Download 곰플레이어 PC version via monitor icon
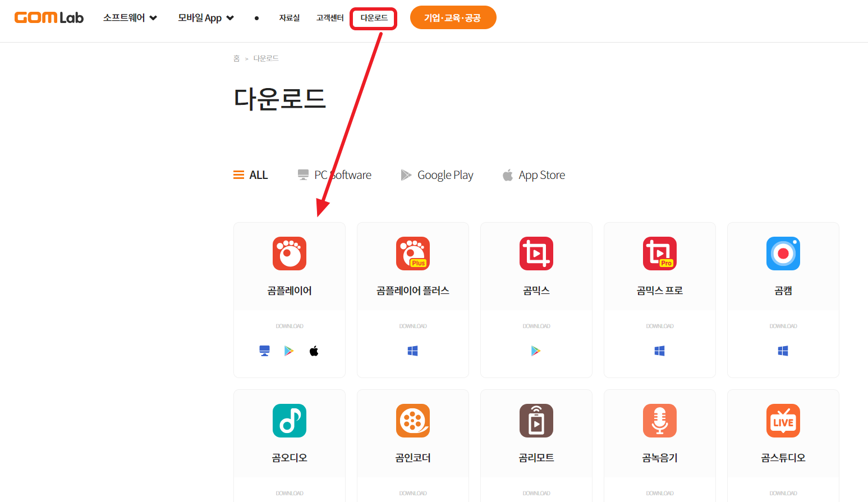Screen dimensions: 868x502 (265, 351)
